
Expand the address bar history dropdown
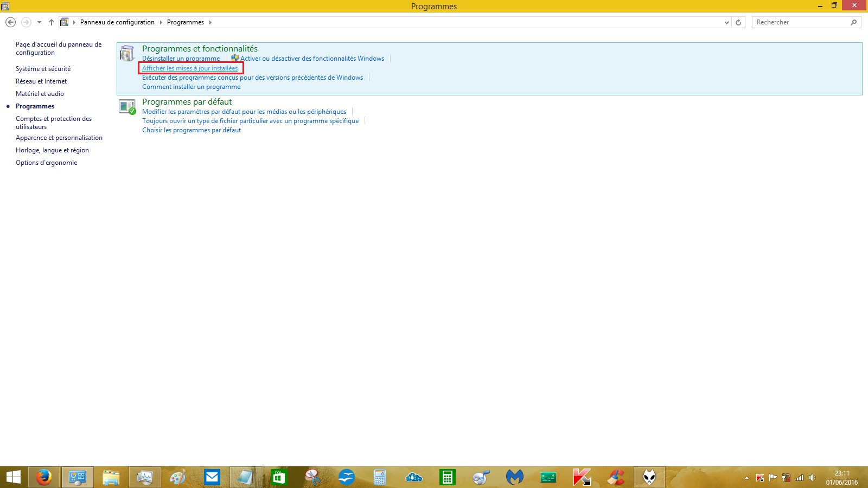click(x=726, y=22)
